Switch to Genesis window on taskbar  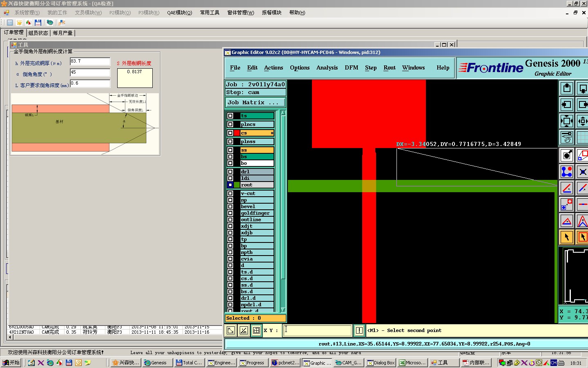(158, 363)
